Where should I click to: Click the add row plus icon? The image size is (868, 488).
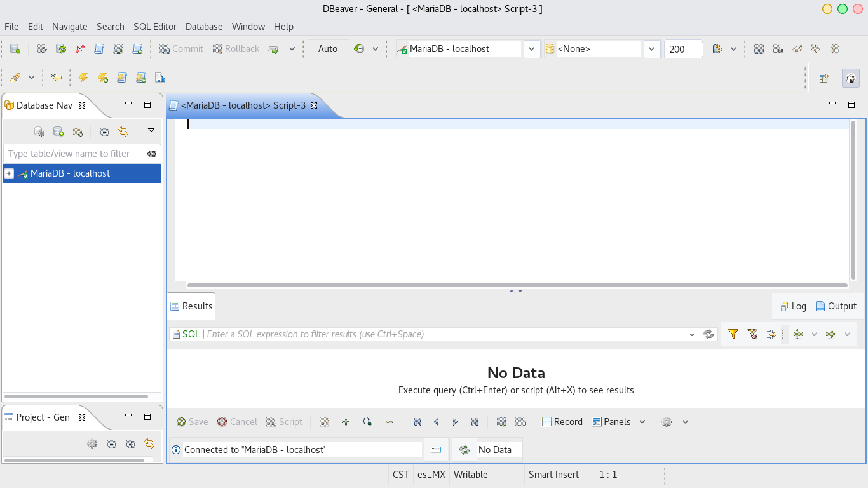click(x=346, y=422)
